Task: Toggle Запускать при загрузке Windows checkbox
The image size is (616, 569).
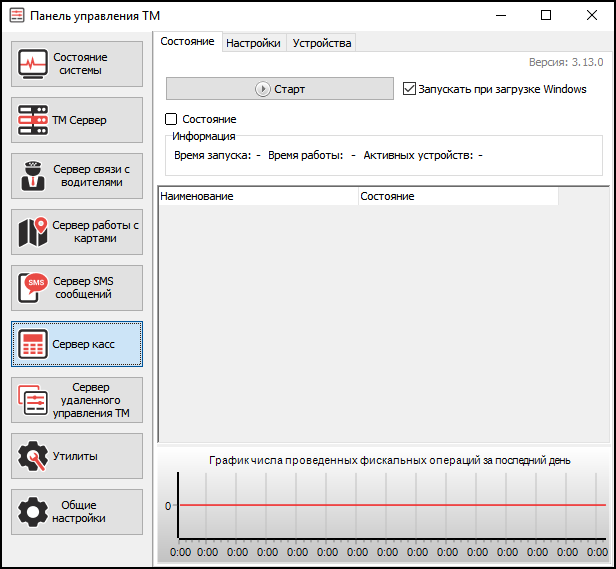Action: pos(409,89)
